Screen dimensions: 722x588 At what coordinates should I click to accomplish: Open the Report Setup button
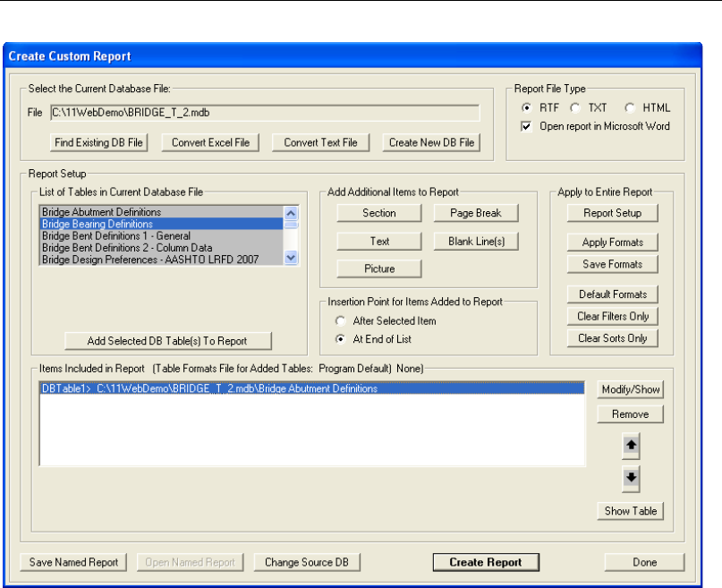[x=613, y=213]
